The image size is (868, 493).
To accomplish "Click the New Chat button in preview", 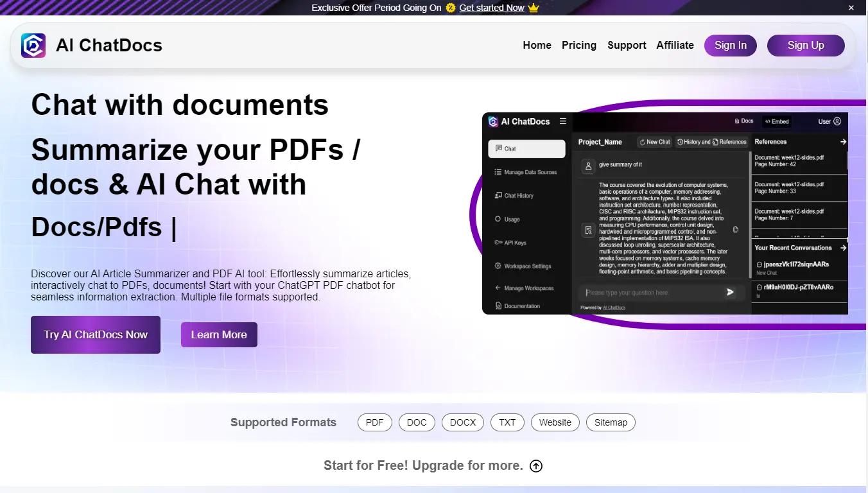I will pos(655,142).
